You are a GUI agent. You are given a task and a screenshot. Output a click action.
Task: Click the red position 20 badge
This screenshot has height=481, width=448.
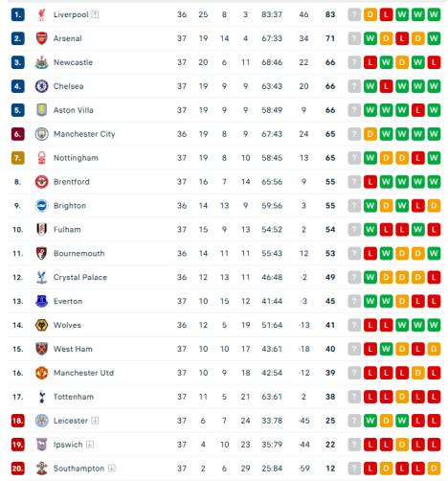pos(17,469)
